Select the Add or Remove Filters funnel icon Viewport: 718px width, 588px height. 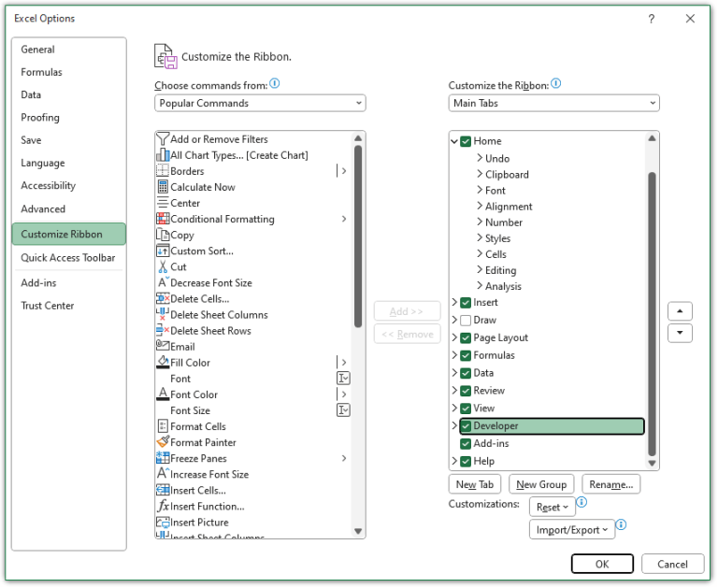(x=163, y=138)
